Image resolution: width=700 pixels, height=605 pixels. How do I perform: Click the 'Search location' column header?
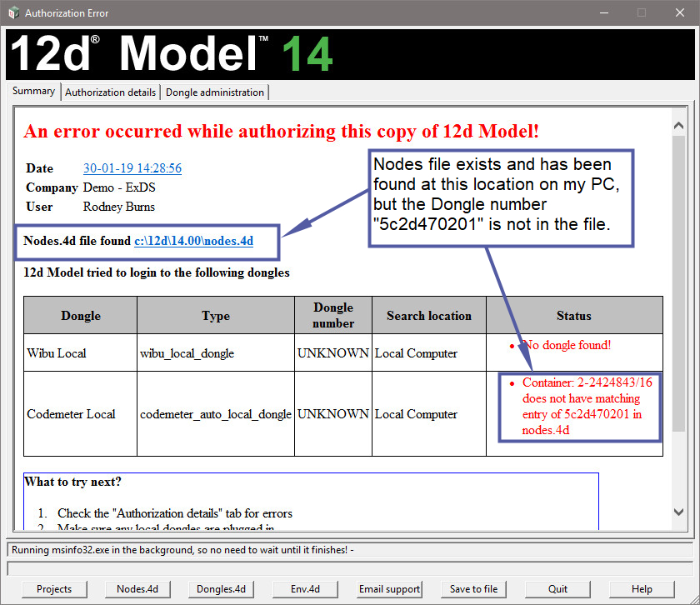[429, 315]
